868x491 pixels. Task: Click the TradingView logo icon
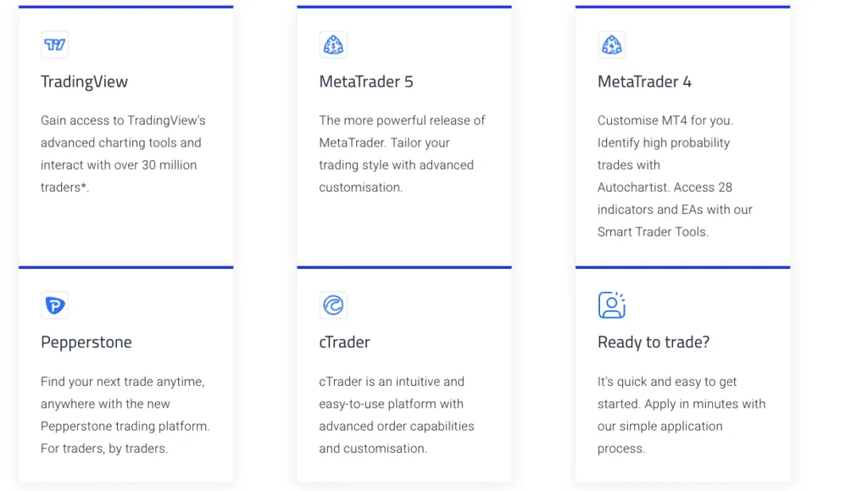55,45
